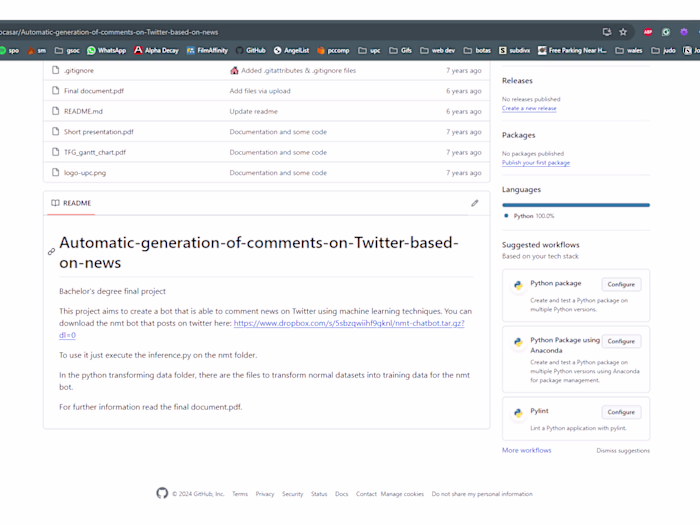Edit the README with the pencil icon
The height and width of the screenshot is (525, 700).
[x=475, y=203]
